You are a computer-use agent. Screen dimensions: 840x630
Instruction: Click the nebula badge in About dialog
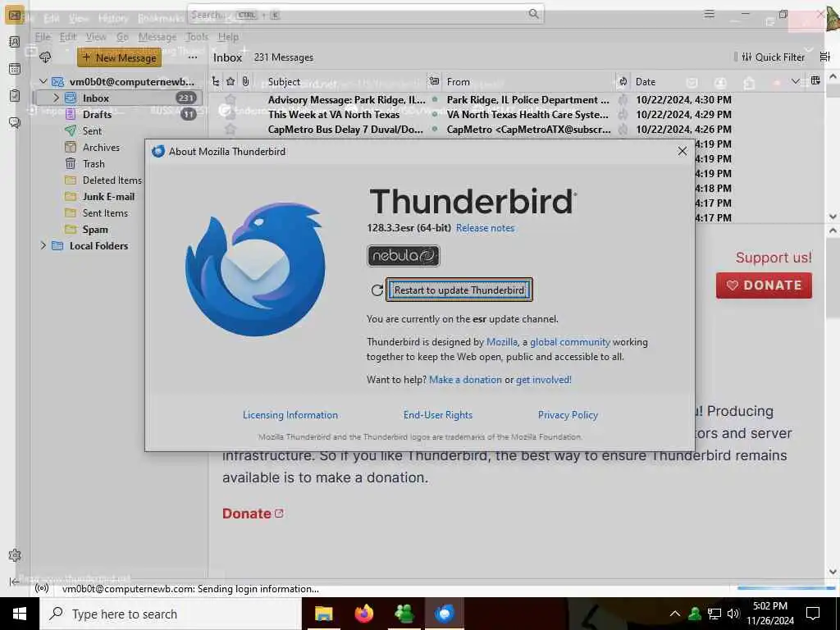click(x=404, y=256)
